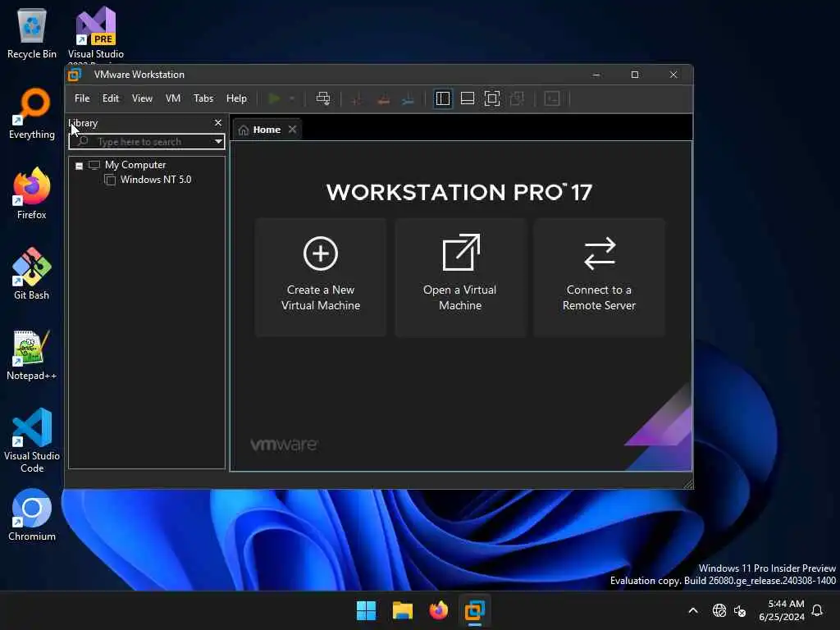Click the Manage Snapshots toolbar icon
The width and height of the screenshot is (840, 630).
(409, 98)
